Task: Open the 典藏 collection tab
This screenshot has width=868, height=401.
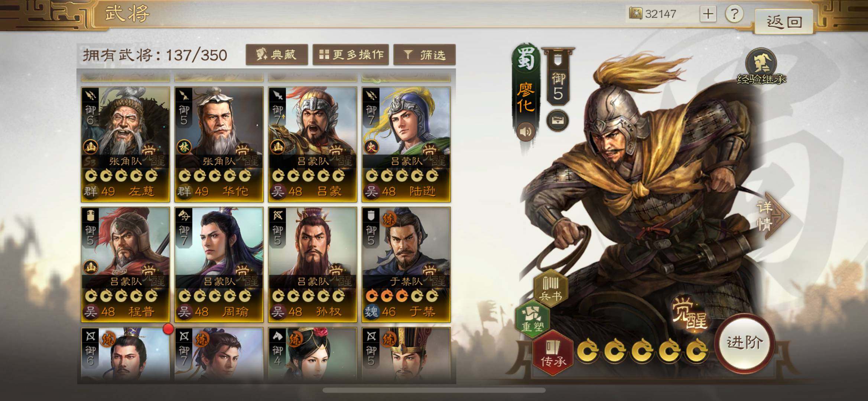Action: pyautogui.click(x=277, y=55)
